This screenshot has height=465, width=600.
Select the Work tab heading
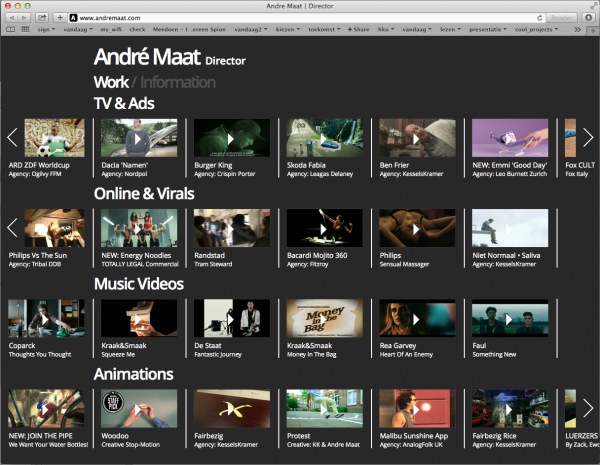coord(111,82)
